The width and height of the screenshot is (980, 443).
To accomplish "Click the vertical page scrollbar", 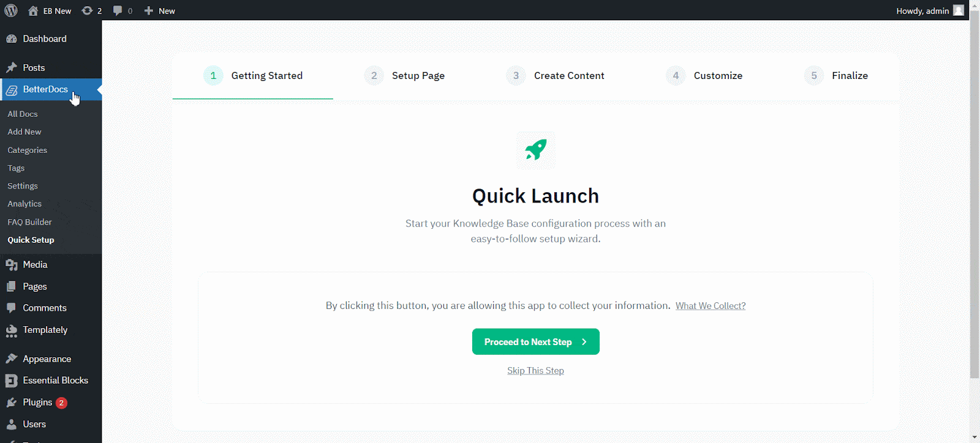I will coord(974,202).
